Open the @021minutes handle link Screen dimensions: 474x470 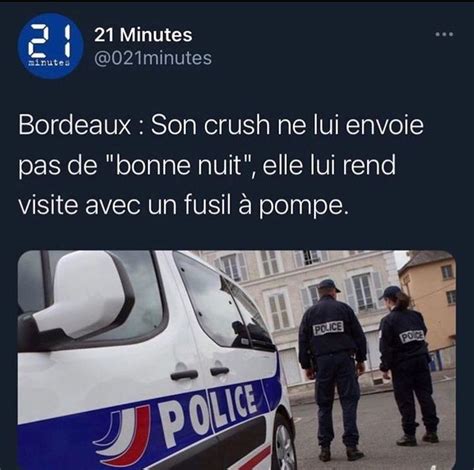pos(153,58)
